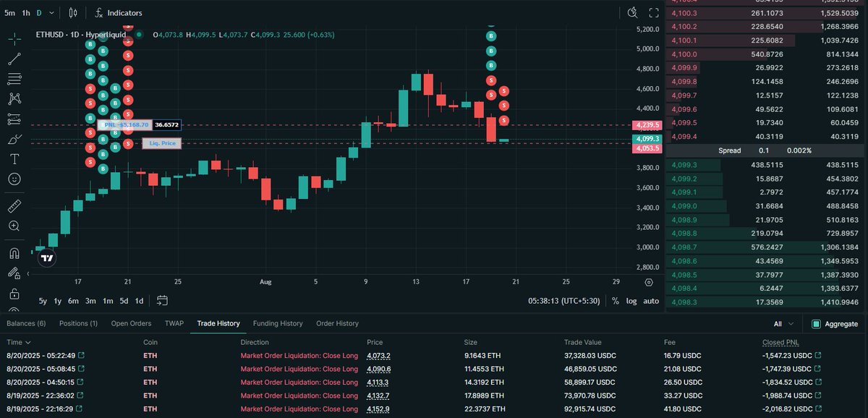Switch chart to 1h interval

click(26, 13)
